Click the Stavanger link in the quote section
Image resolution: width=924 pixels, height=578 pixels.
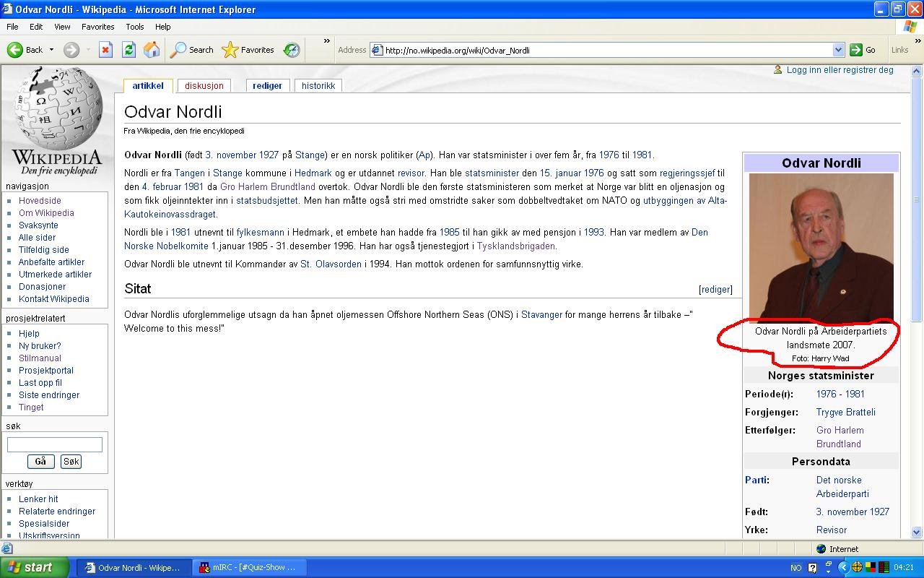point(541,315)
